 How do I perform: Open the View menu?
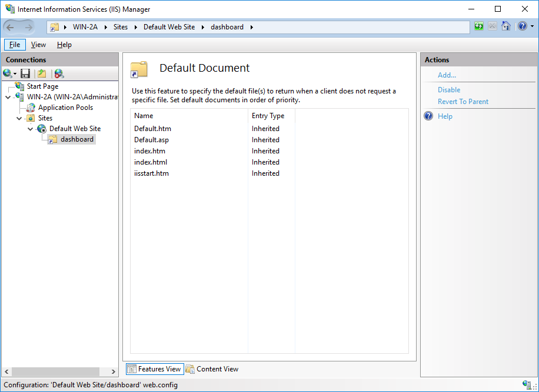[38, 44]
